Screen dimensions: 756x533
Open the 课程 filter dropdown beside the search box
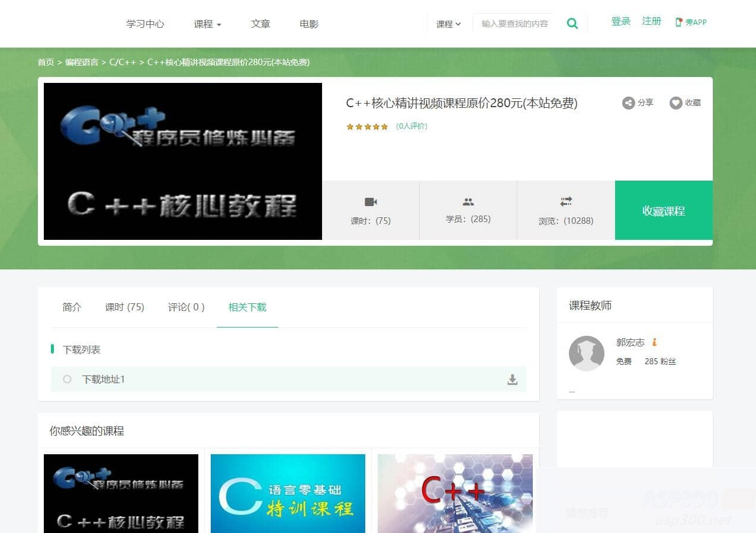tap(448, 24)
